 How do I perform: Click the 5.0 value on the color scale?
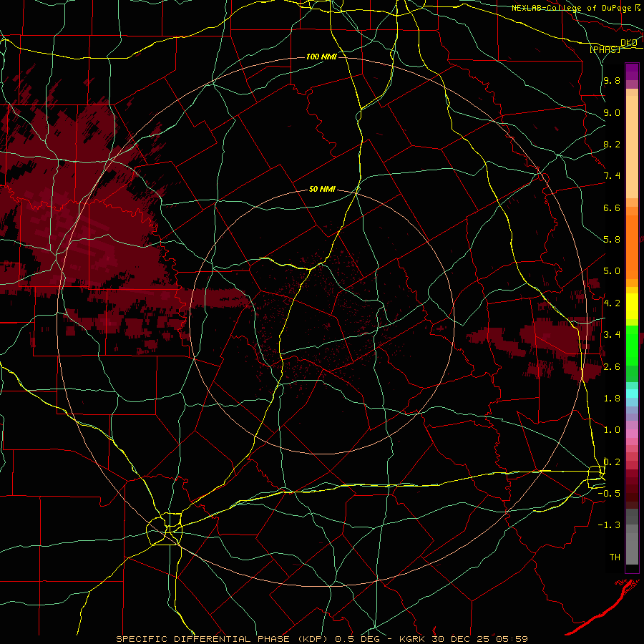[x=612, y=271]
